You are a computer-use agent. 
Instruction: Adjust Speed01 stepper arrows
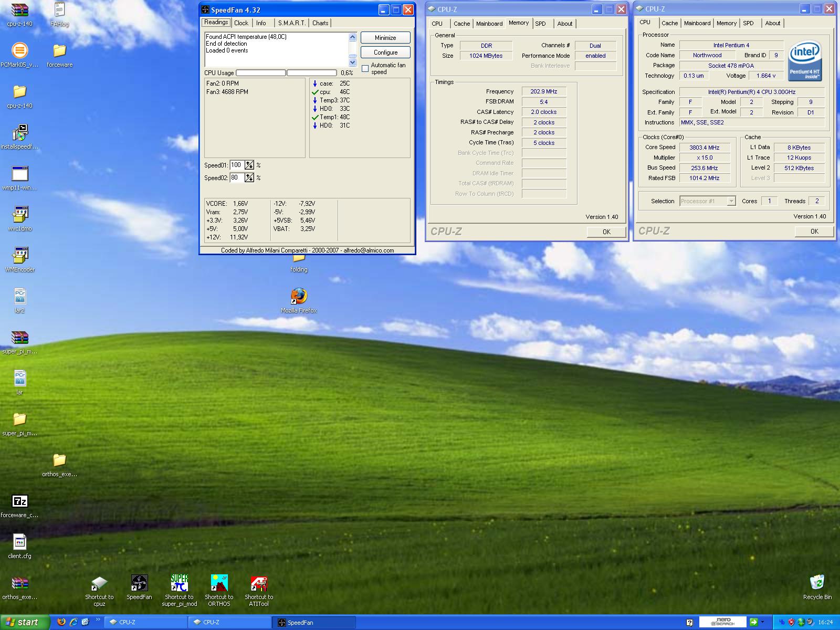point(249,165)
